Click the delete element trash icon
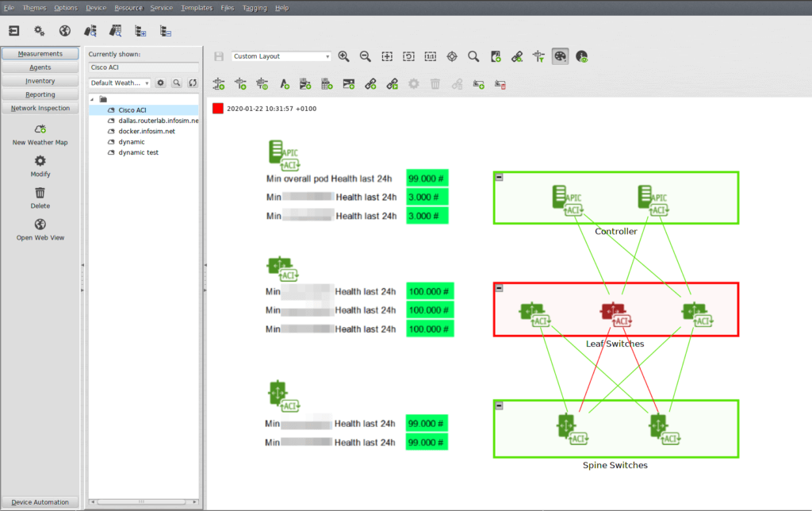 point(435,83)
